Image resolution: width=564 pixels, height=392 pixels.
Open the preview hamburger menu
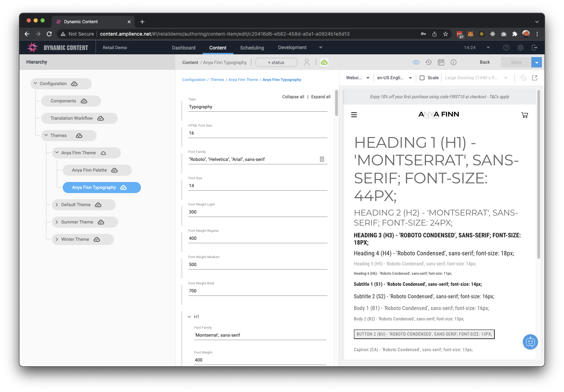tap(354, 115)
